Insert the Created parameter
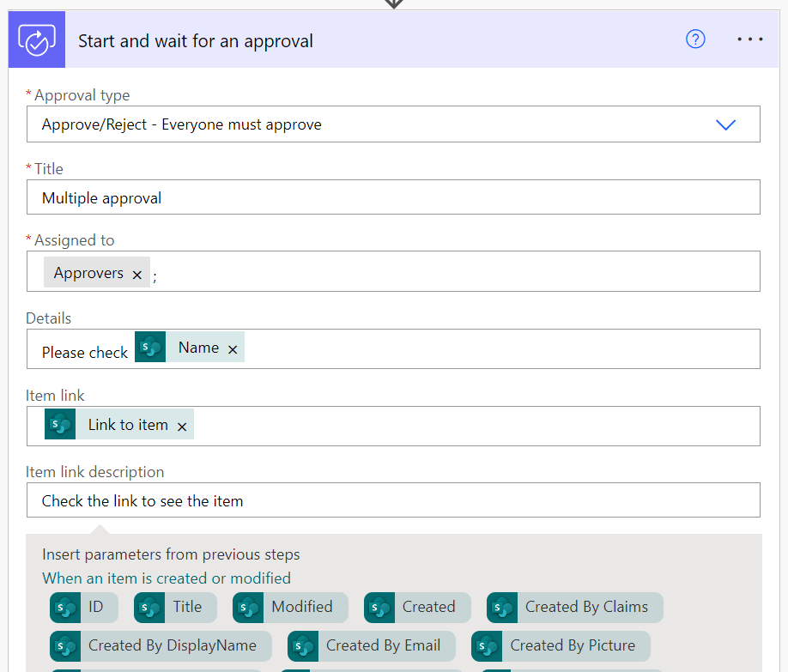 coord(417,607)
